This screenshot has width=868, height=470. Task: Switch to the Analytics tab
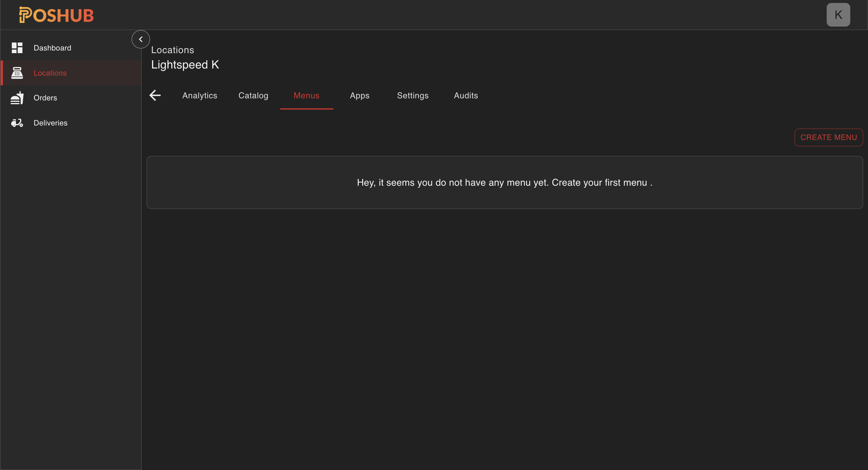click(x=200, y=95)
